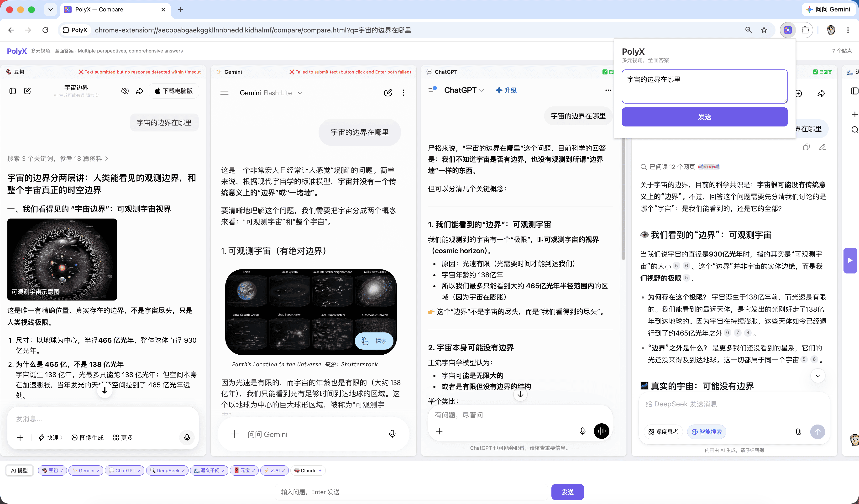Click the Doubao microphone button
This screenshot has height=504, width=859.
click(187, 437)
